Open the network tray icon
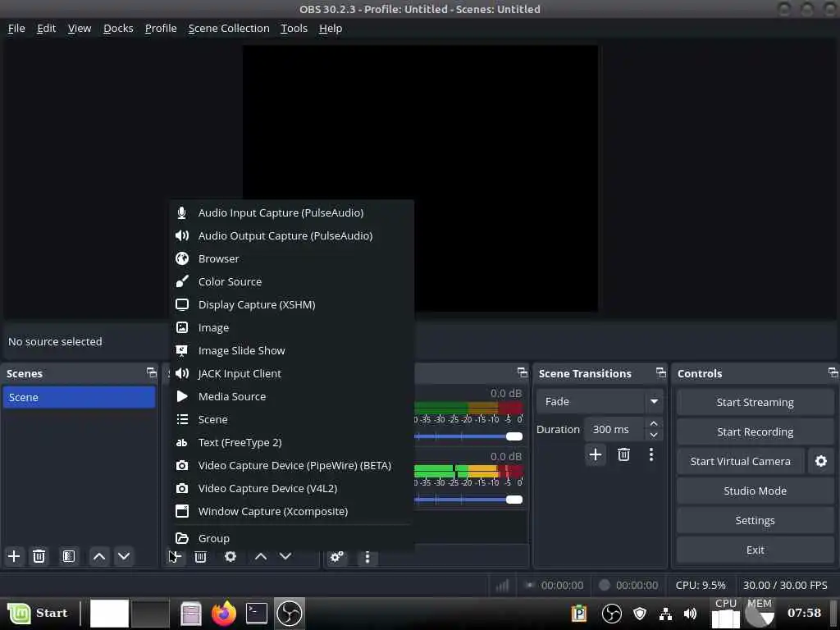The height and width of the screenshot is (630, 840). click(x=665, y=614)
